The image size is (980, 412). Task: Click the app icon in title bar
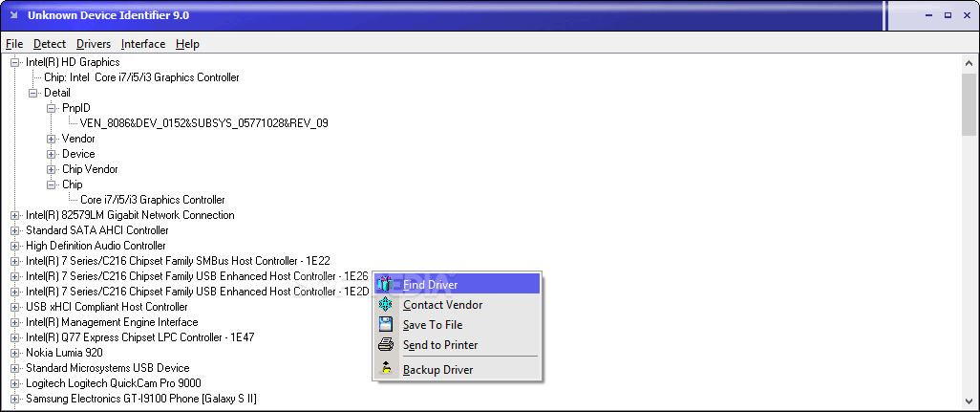coord(13,15)
